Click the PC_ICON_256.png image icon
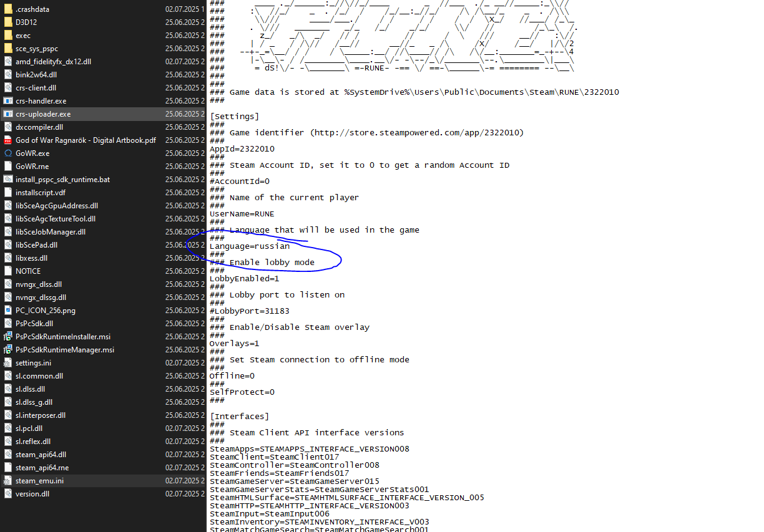Viewport: 764px width, 532px height. pyautogui.click(x=8, y=311)
